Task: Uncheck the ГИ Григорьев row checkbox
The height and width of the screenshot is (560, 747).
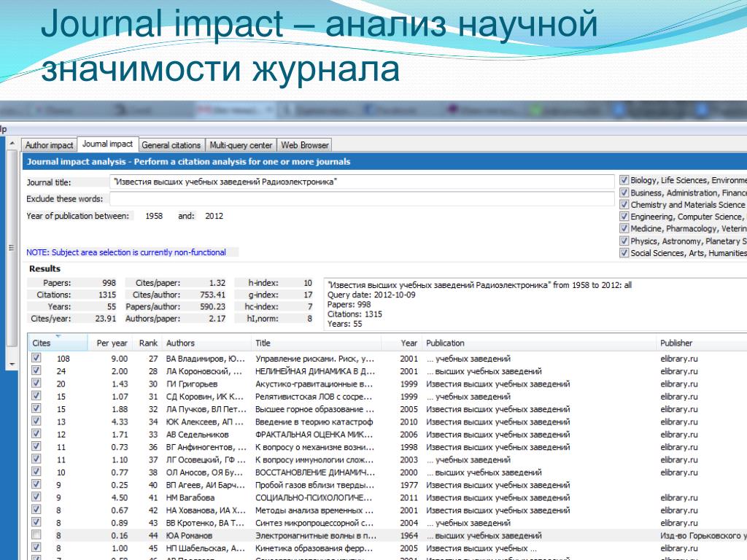Action: click(36, 383)
